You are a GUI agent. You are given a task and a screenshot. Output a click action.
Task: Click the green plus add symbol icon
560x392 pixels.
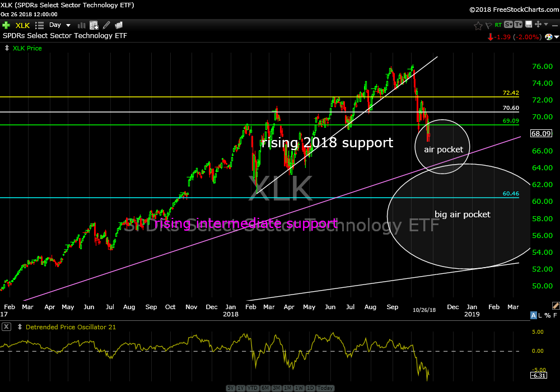coord(6,25)
